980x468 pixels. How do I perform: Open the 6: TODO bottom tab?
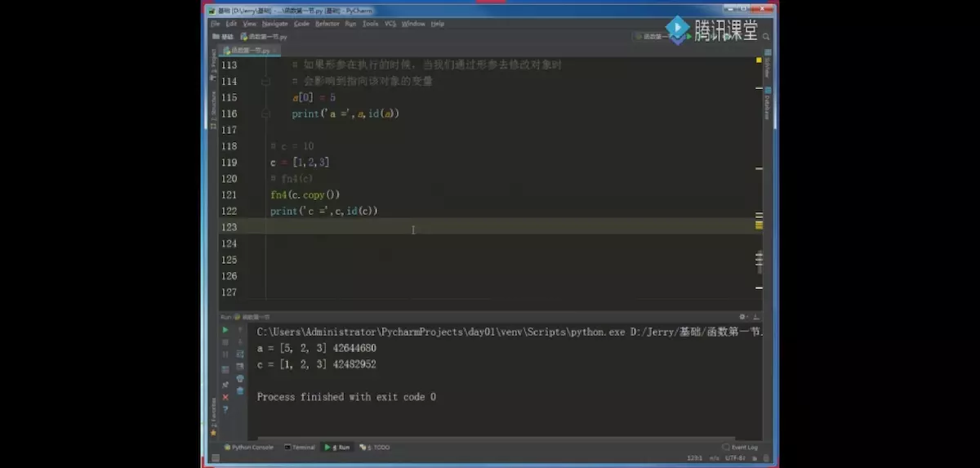375,447
